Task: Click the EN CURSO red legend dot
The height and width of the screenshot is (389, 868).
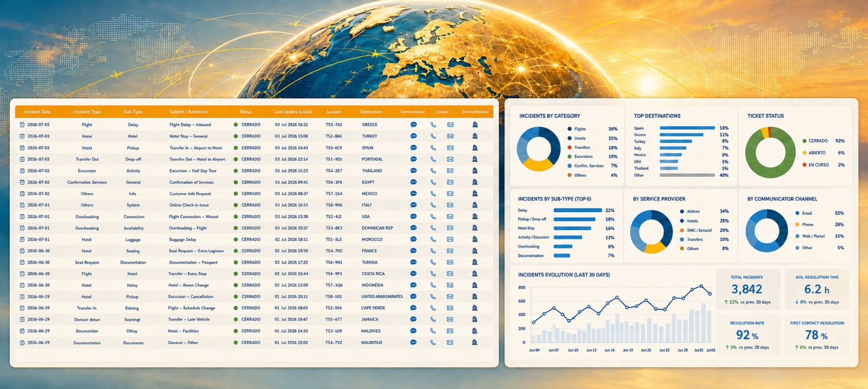Action: pyautogui.click(x=805, y=165)
